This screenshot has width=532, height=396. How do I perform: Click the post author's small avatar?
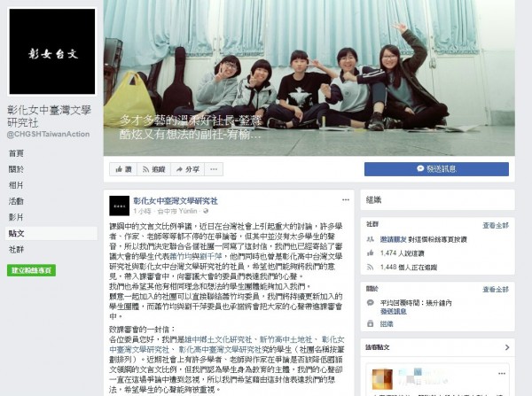119,206
